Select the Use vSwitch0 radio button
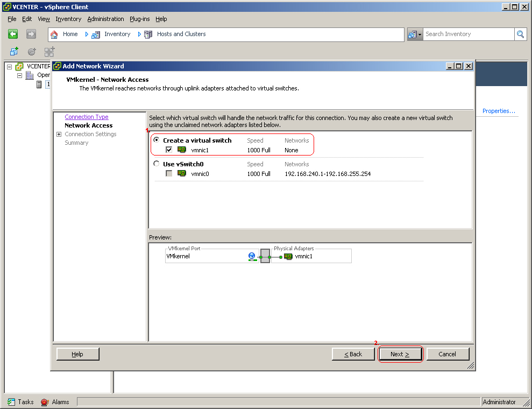 (x=157, y=164)
